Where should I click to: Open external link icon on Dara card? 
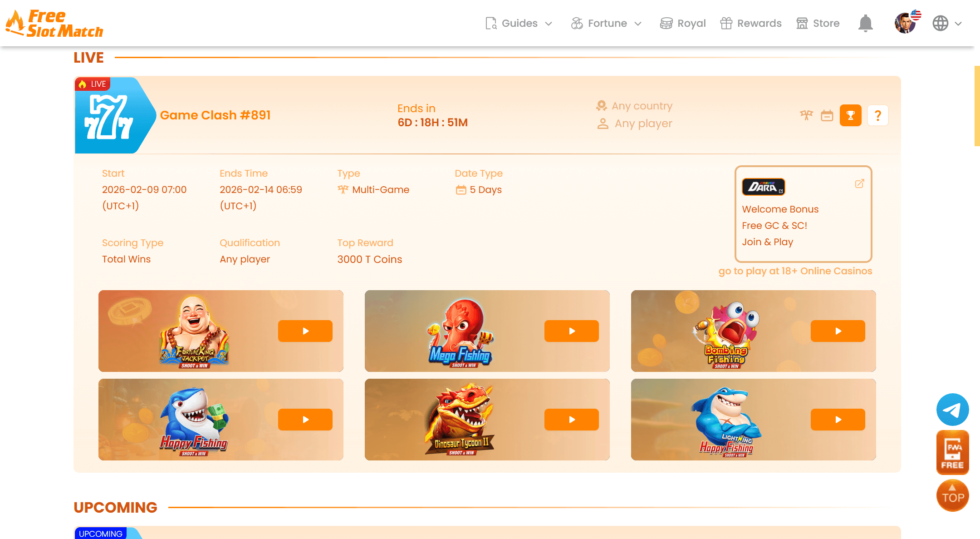click(859, 183)
